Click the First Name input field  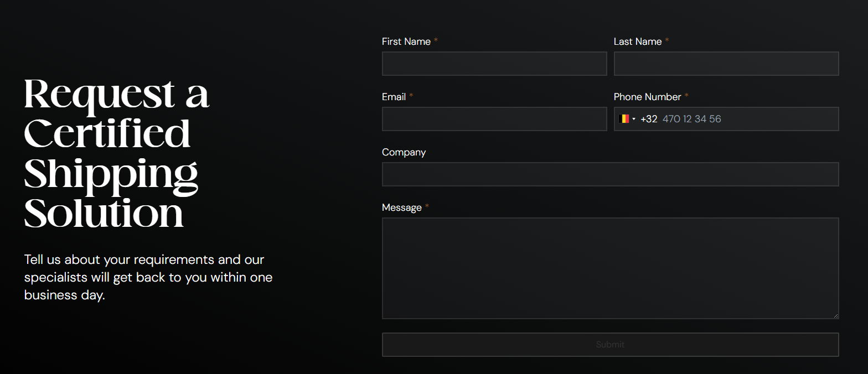[494, 64]
